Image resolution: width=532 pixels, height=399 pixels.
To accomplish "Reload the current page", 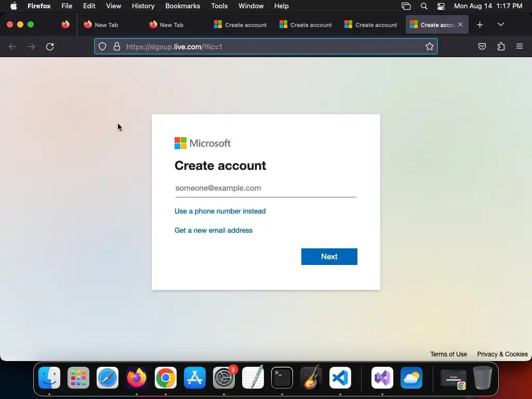I will (x=50, y=46).
